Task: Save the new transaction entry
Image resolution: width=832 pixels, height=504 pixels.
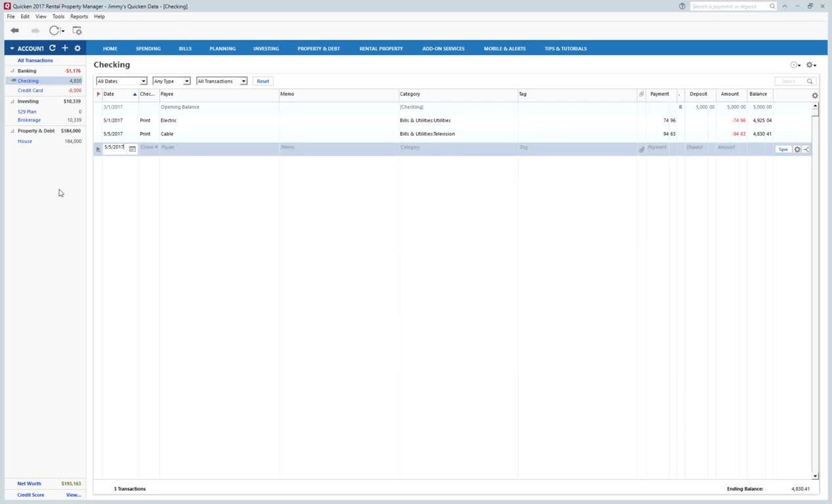Action: pyautogui.click(x=783, y=150)
